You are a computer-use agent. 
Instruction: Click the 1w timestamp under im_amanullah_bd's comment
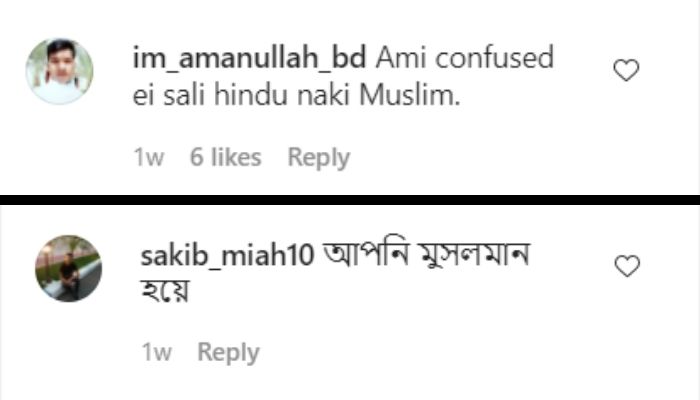click(x=148, y=157)
